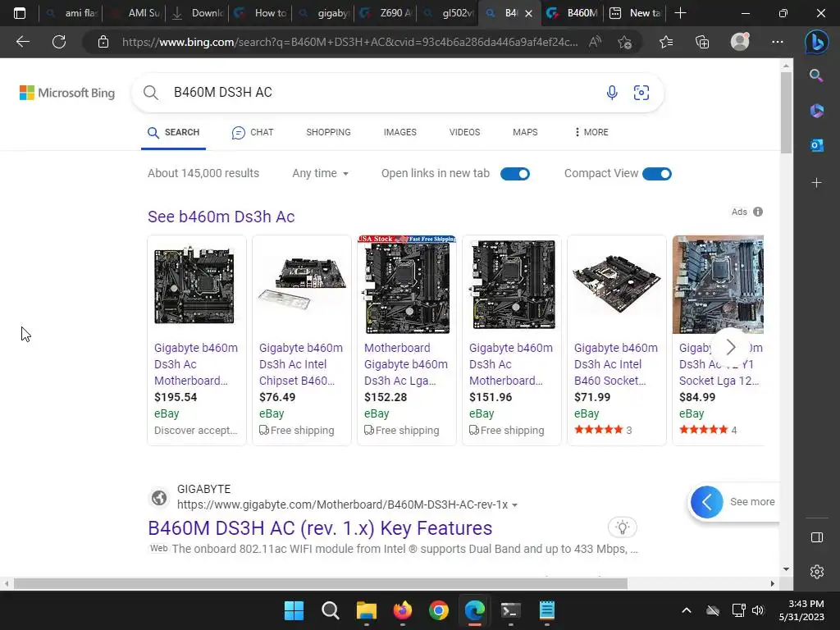Click the magnifier in Bing search box
Viewport: 840px width, 630px height.
151,93
